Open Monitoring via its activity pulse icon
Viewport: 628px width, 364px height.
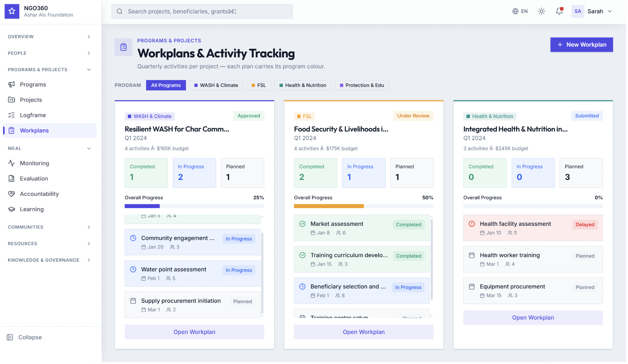coord(12,163)
